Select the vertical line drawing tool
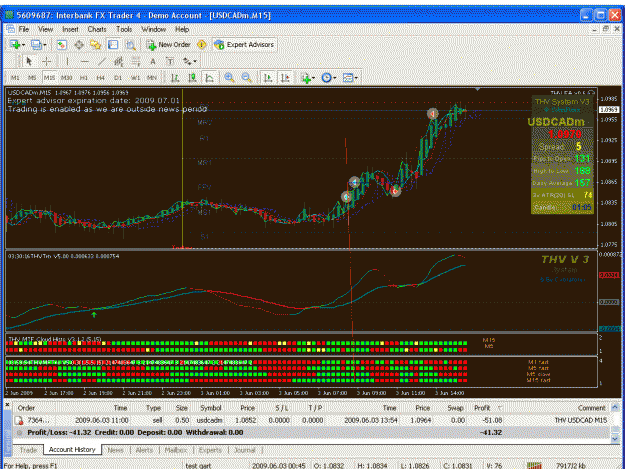This screenshot has width=625, height=469. pyautogui.click(x=67, y=61)
